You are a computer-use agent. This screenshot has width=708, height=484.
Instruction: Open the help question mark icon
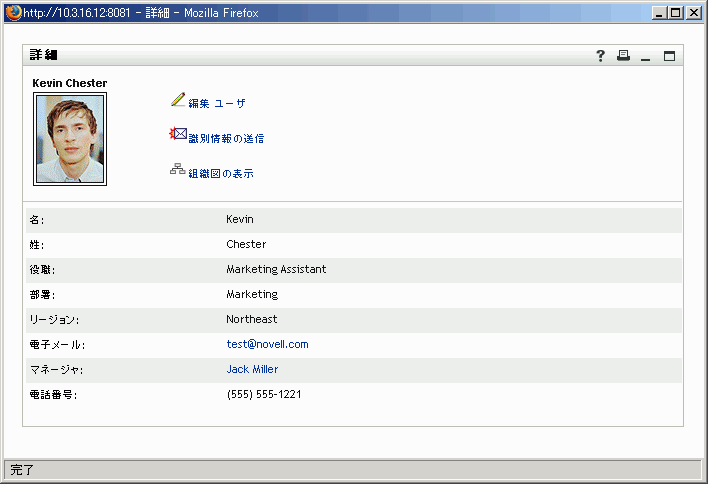600,56
